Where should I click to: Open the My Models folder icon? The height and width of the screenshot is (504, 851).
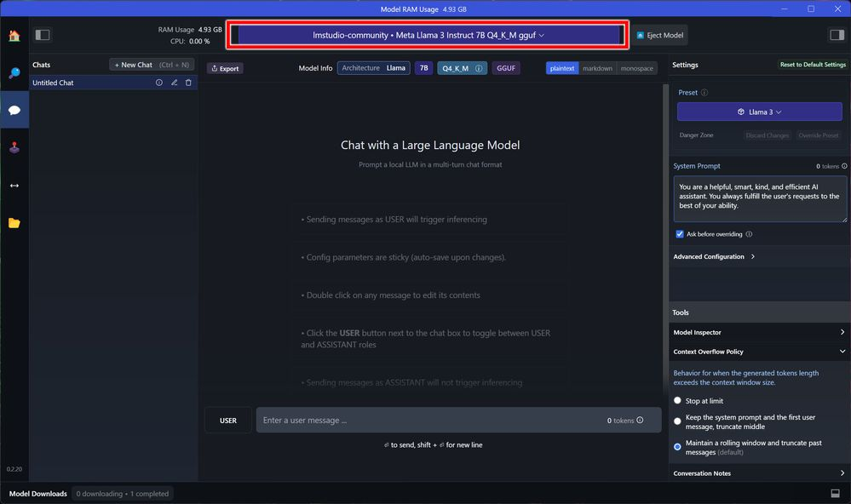tap(14, 223)
